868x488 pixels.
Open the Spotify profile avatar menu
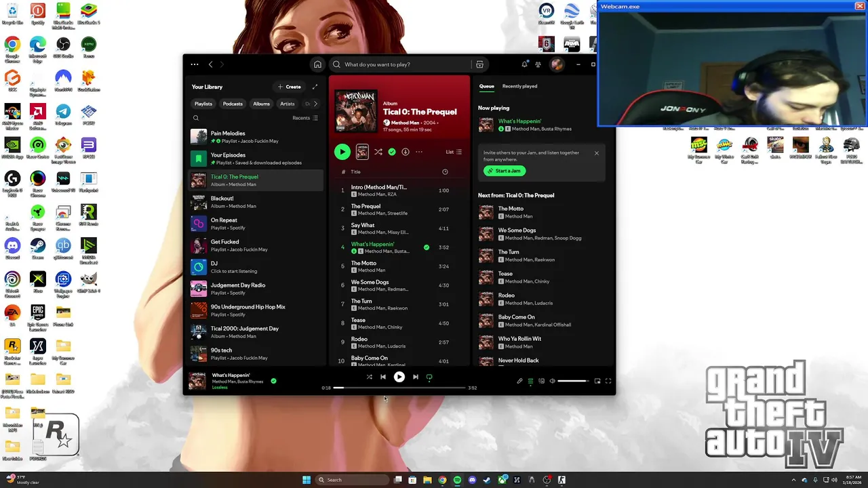557,64
